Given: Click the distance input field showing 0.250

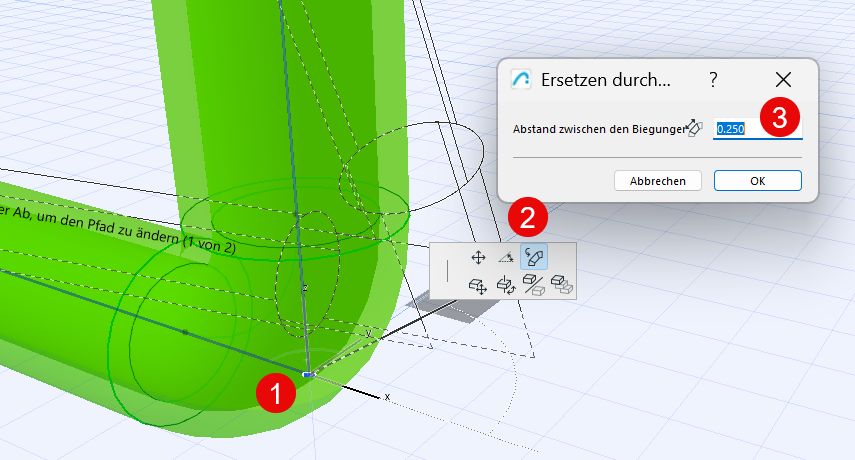Looking at the screenshot, I should 757,129.
